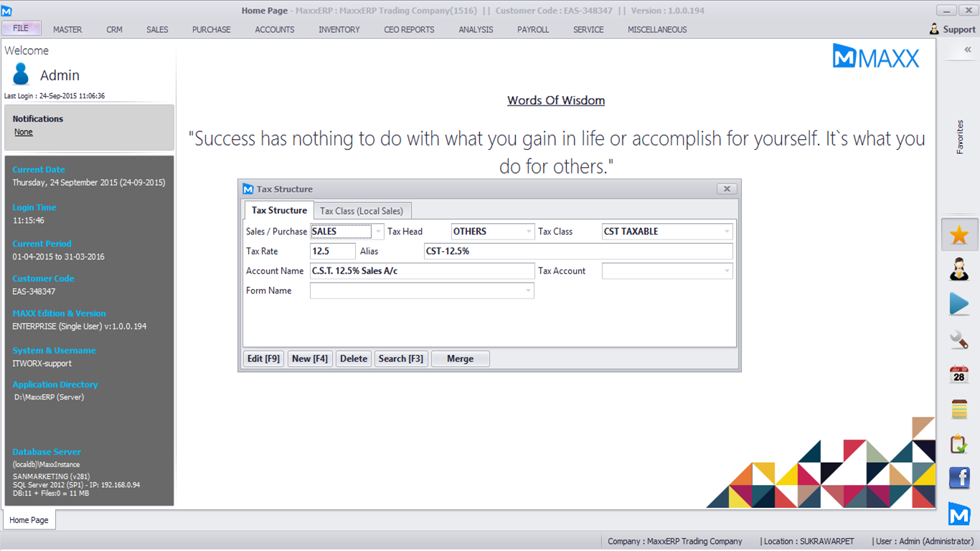Open the INVENTORY menu

pos(339,29)
